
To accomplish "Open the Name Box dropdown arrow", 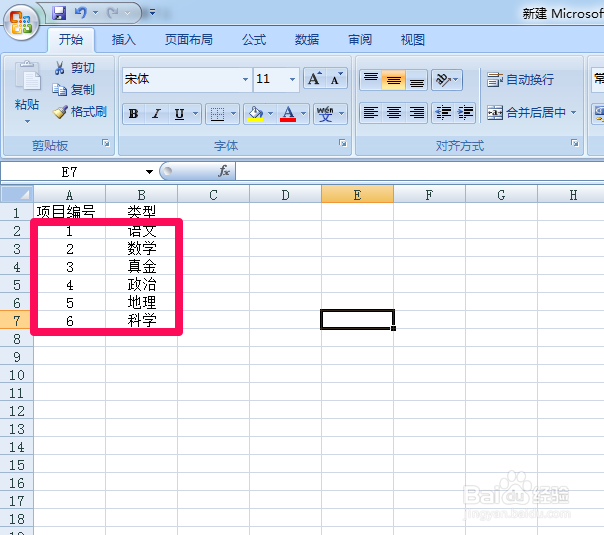I will coord(149,172).
